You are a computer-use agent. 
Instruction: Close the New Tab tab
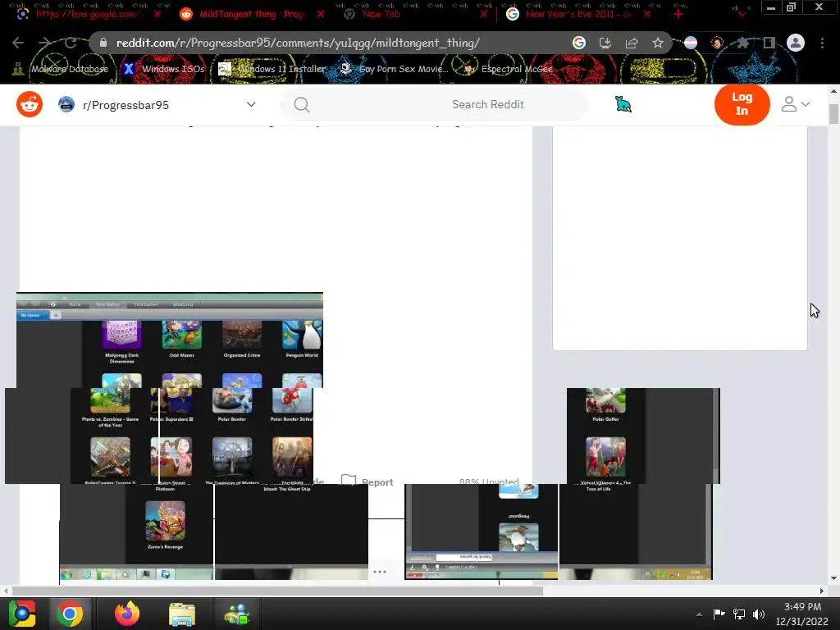[484, 14]
